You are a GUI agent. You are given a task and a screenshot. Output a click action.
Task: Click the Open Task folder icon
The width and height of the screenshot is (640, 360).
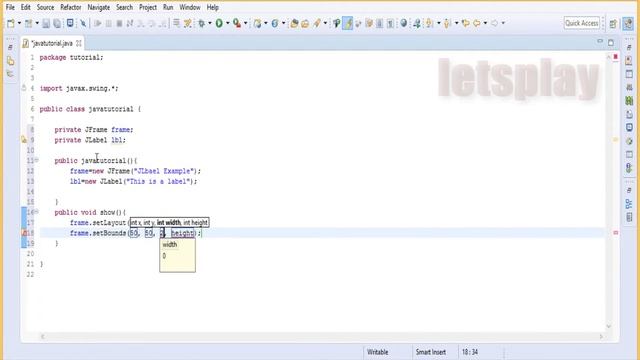305,23
